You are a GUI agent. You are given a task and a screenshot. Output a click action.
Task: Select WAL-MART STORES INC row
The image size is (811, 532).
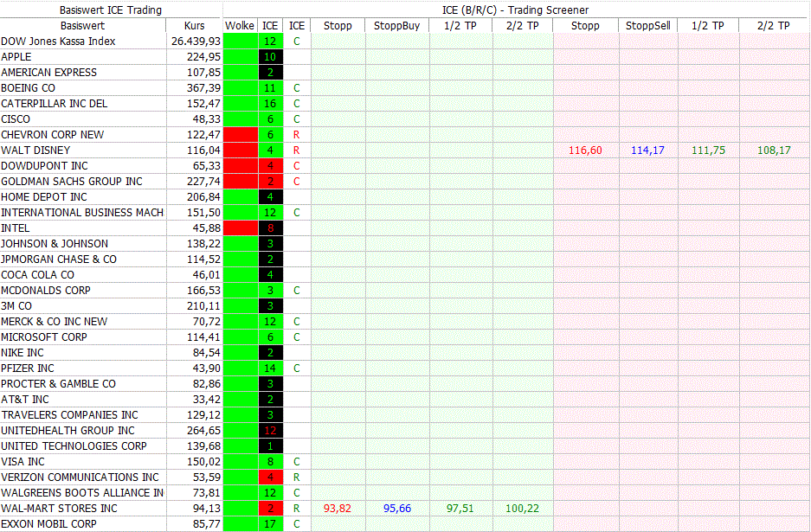click(59, 509)
